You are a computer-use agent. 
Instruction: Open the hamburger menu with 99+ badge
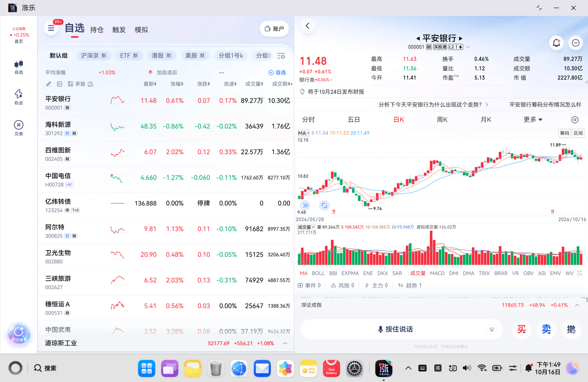coord(51,28)
